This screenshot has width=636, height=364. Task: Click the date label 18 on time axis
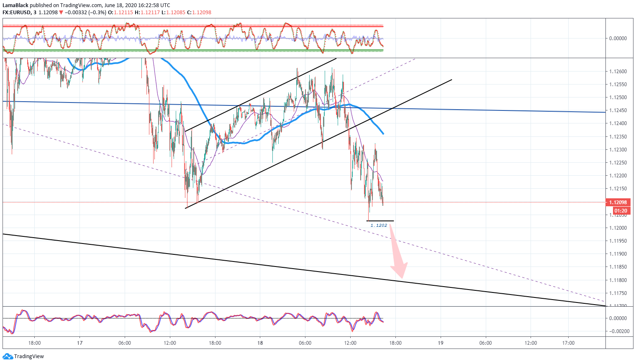(260, 343)
